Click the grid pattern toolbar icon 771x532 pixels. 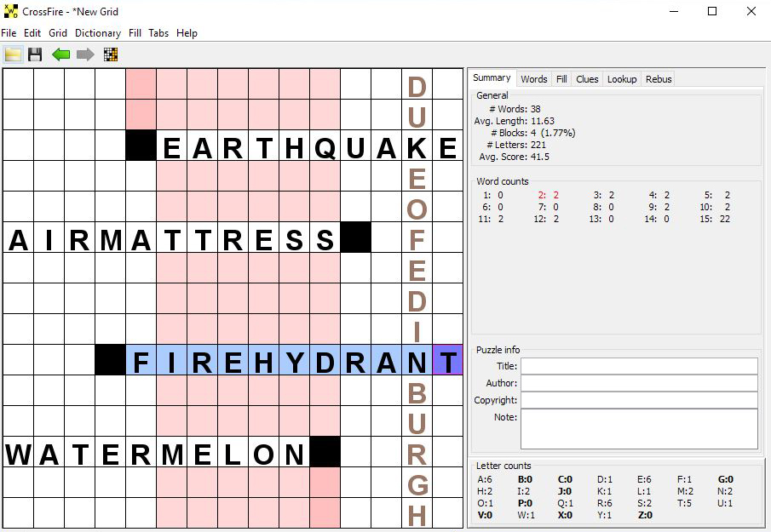pyautogui.click(x=110, y=54)
